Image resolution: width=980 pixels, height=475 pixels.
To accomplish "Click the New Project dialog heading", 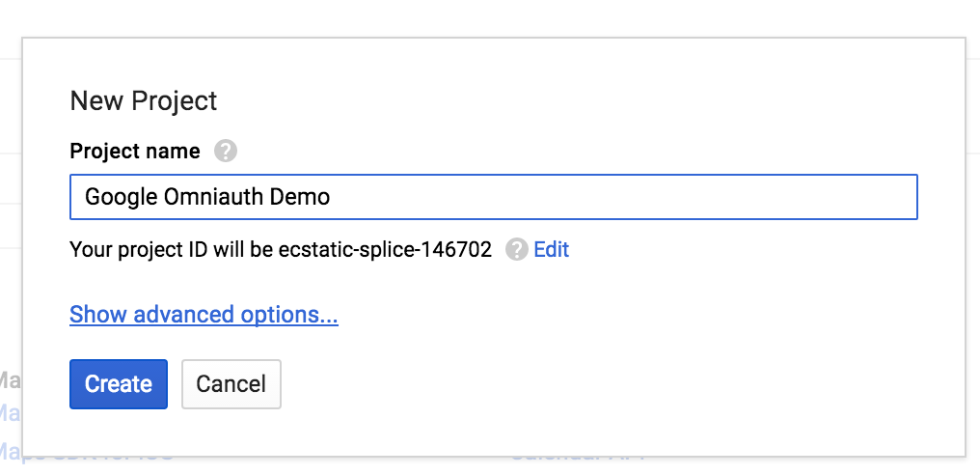I will point(143,100).
